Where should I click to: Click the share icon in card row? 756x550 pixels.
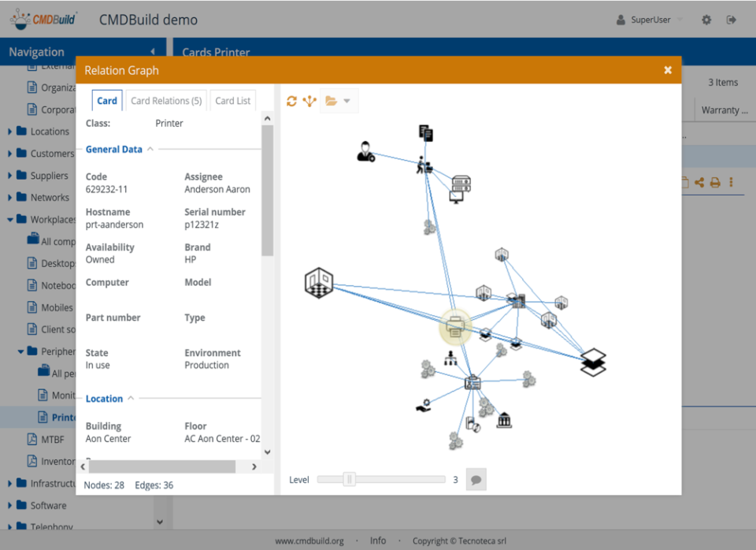(699, 182)
